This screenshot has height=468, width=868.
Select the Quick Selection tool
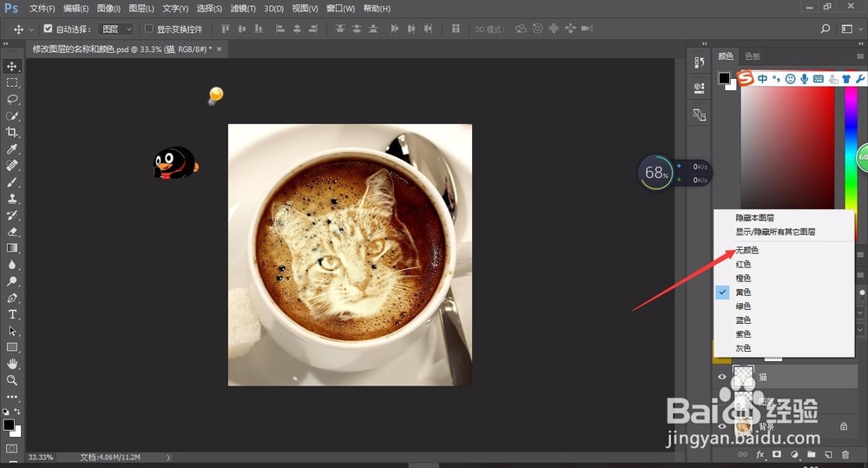coord(11,116)
